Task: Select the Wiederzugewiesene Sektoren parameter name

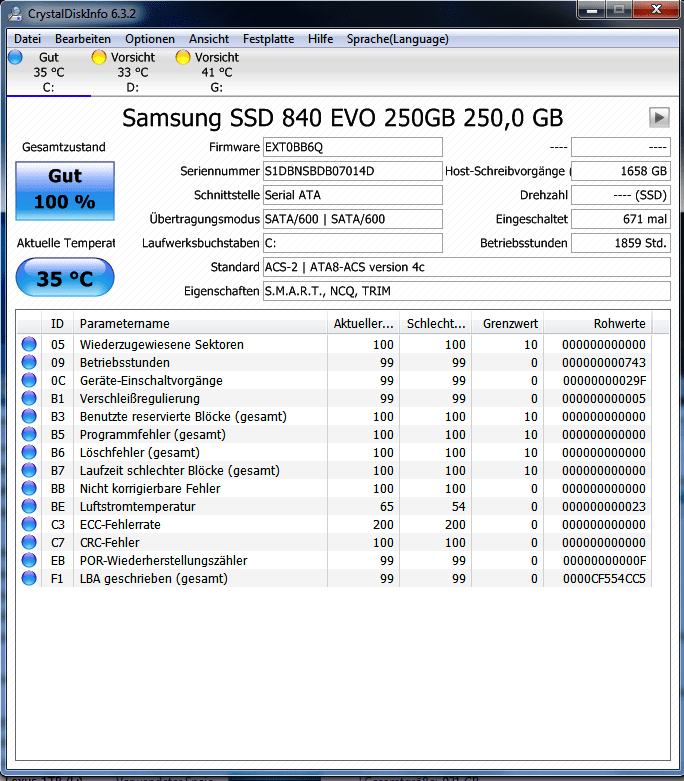Action: [x=162, y=345]
